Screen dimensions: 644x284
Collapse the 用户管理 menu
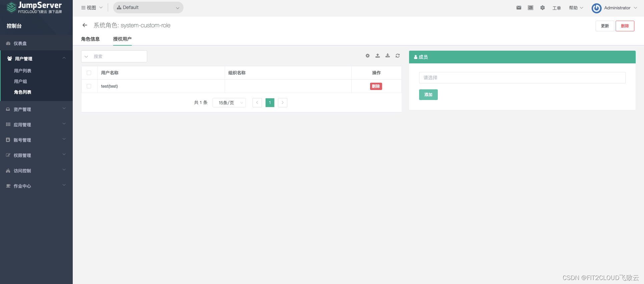pos(36,59)
